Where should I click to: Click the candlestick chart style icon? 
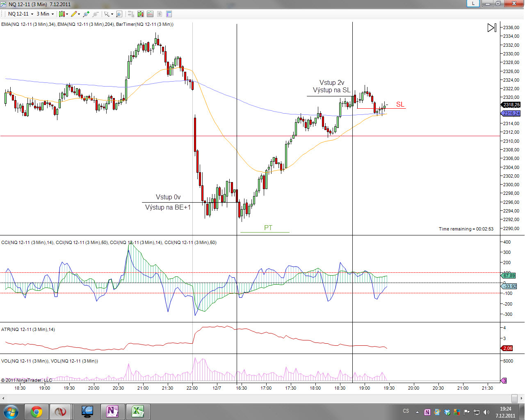point(62,14)
